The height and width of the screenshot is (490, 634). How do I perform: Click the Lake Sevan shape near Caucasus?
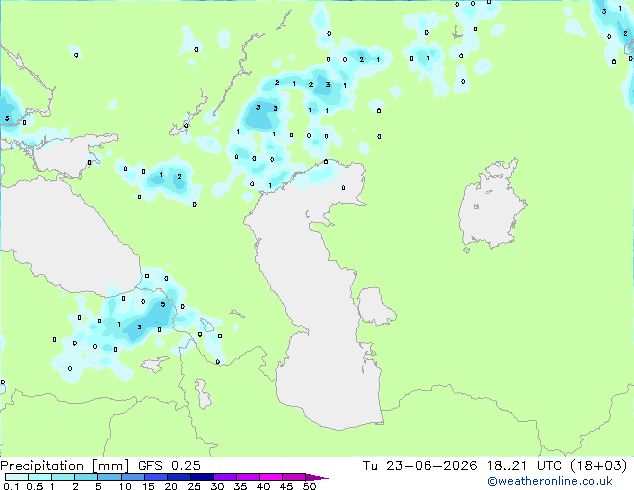[x=207, y=325]
